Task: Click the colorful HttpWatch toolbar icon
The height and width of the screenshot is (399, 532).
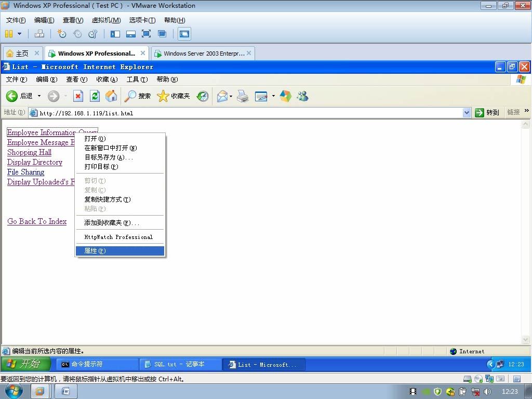Action: click(x=285, y=96)
